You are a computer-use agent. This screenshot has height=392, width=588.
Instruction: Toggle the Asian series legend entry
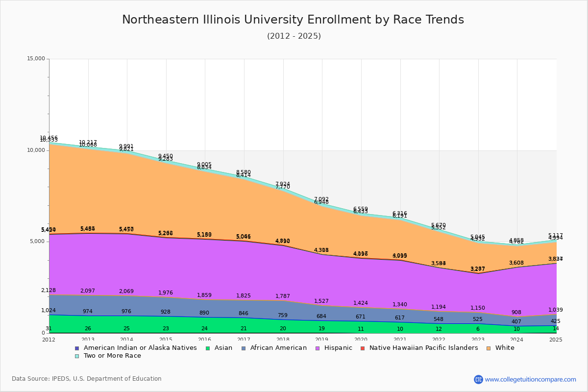(219, 348)
